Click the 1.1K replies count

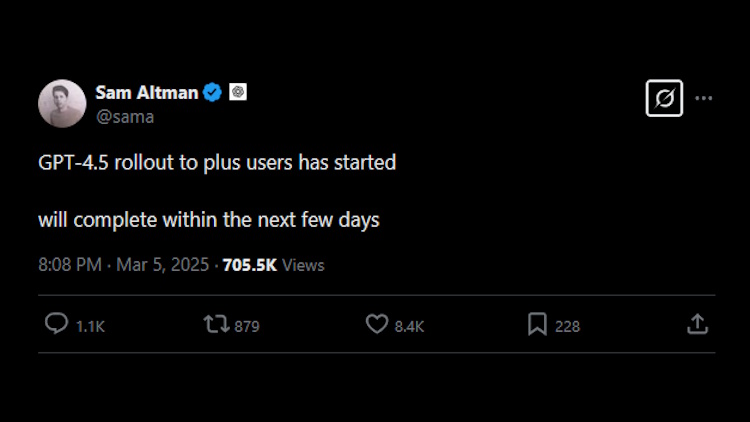tap(91, 326)
